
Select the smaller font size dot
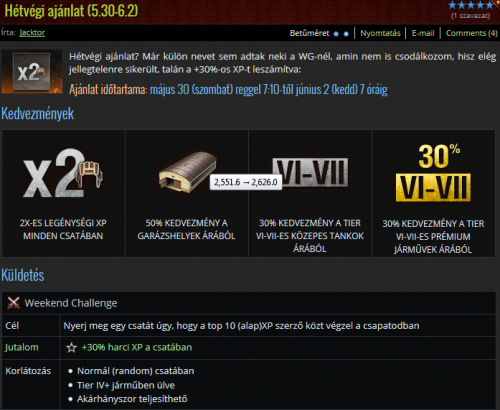click(336, 34)
